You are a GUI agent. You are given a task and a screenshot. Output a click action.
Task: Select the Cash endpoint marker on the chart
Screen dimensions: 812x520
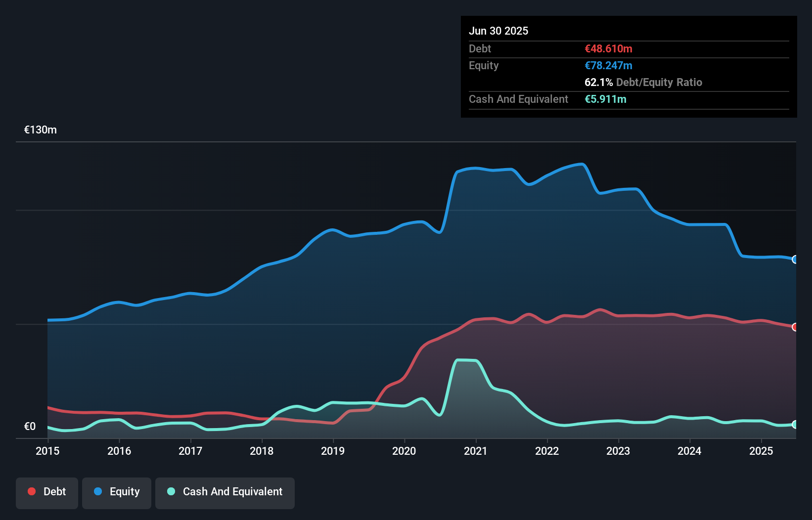click(x=795, y=424)
